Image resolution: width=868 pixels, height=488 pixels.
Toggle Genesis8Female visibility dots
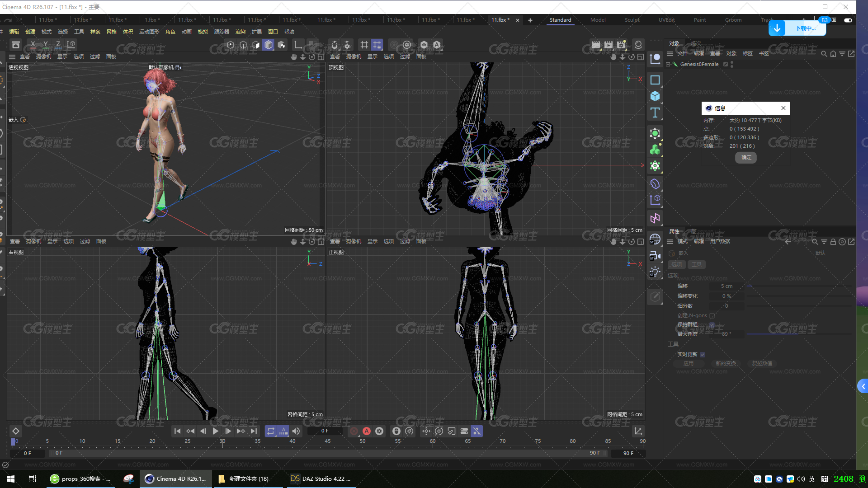pyautogui.click(x=732, y=64)
